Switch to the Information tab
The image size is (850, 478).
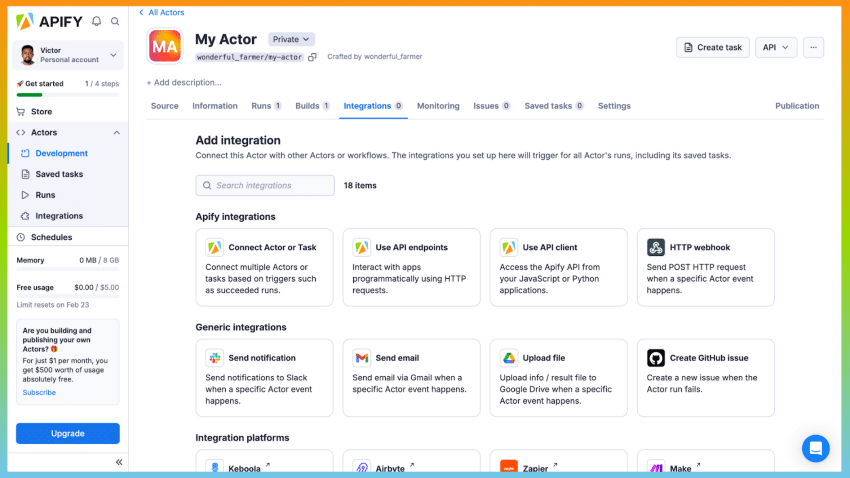click(x=215, y=106)
